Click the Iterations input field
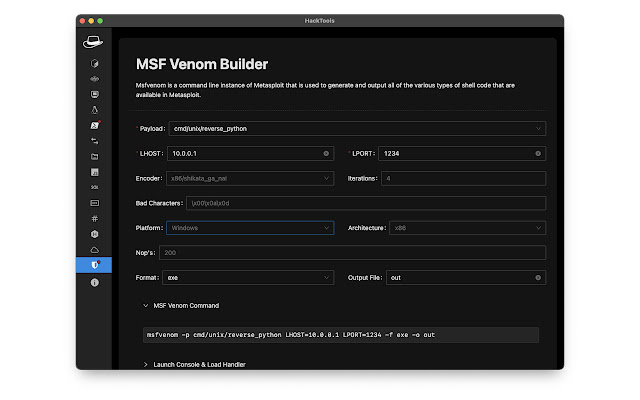This screenshot has height=400, width=640. click(463, 178)
